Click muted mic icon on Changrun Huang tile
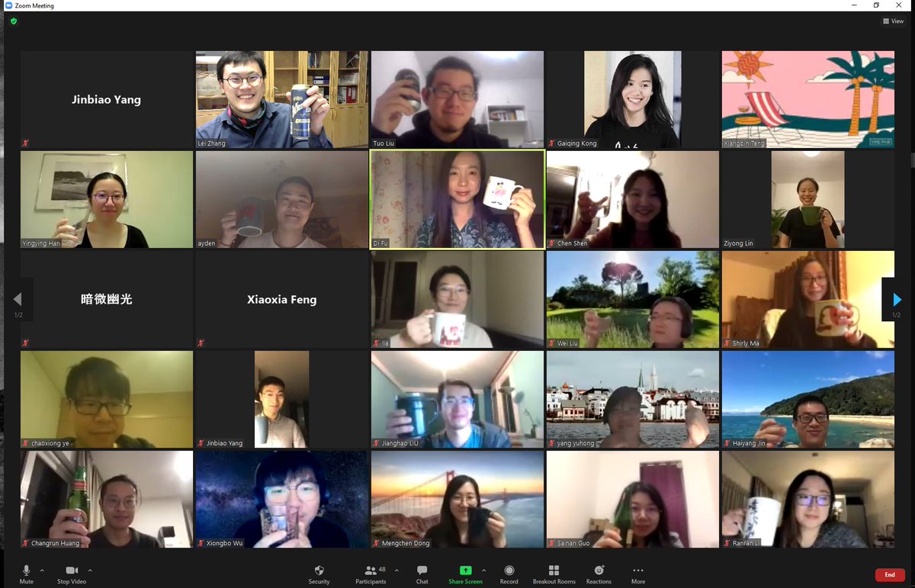The width and height of the screenshot is (915, 588). pos(26,543)
